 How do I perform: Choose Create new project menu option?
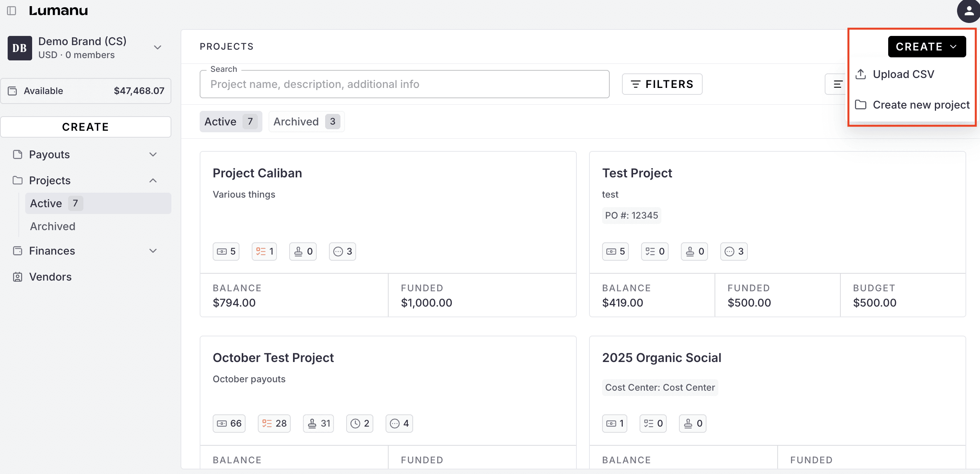click(x=912, y=105)
